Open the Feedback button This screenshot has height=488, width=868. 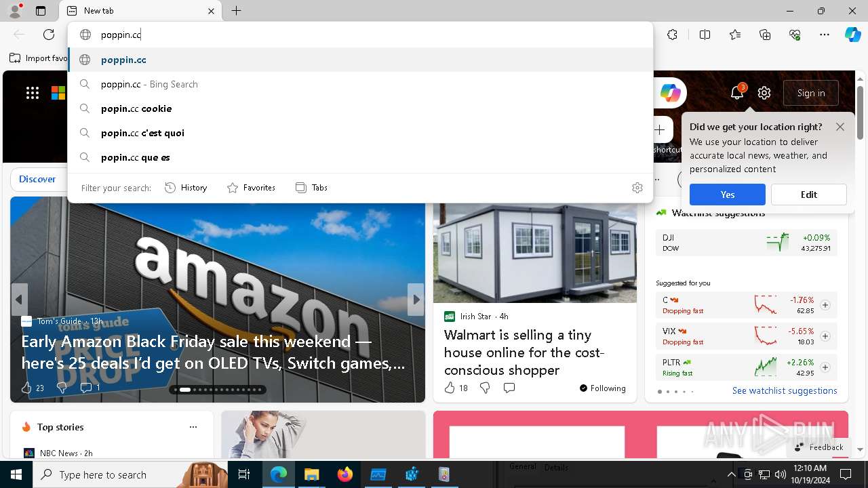[x=819, y=447]
